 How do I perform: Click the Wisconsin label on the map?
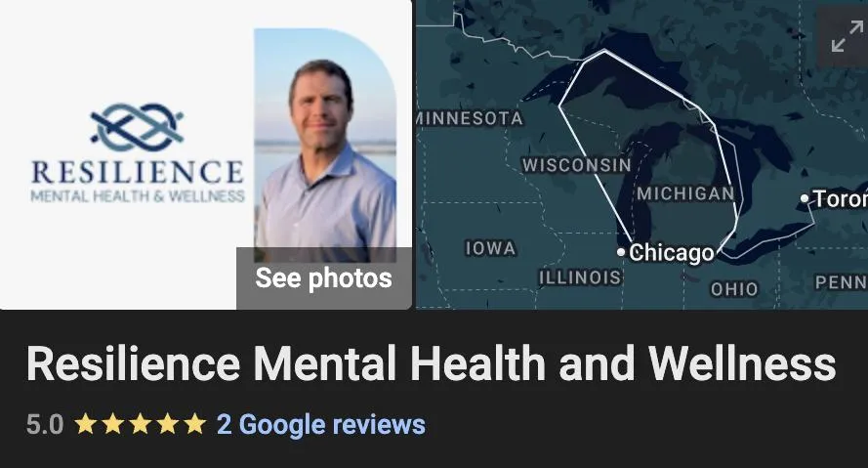pos(576,164)
